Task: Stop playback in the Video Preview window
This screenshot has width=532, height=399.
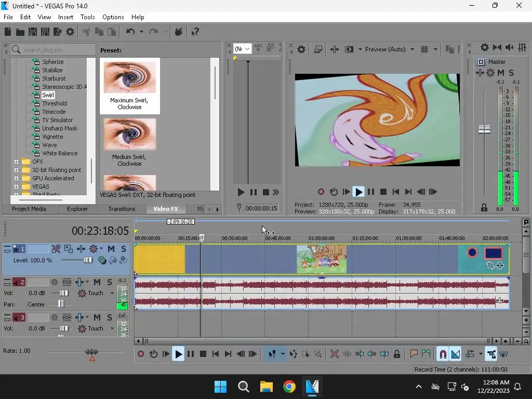Action: click(x=383, y=192)
